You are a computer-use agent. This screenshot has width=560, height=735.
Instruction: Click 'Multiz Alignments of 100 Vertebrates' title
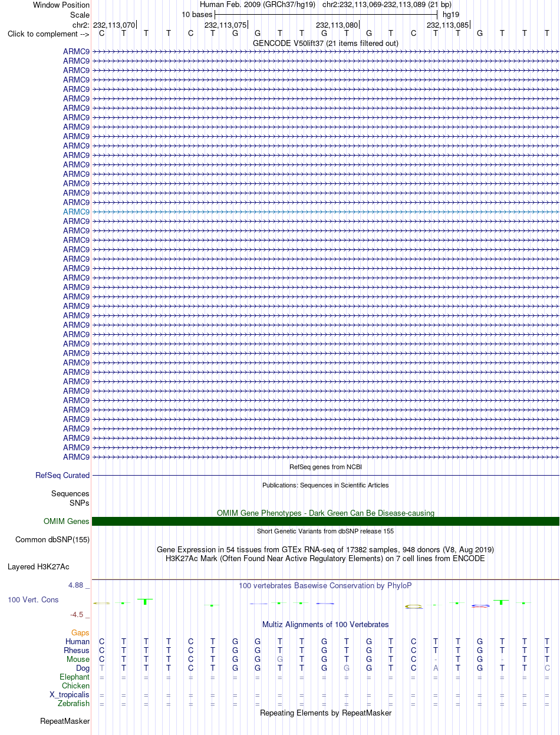325,624
